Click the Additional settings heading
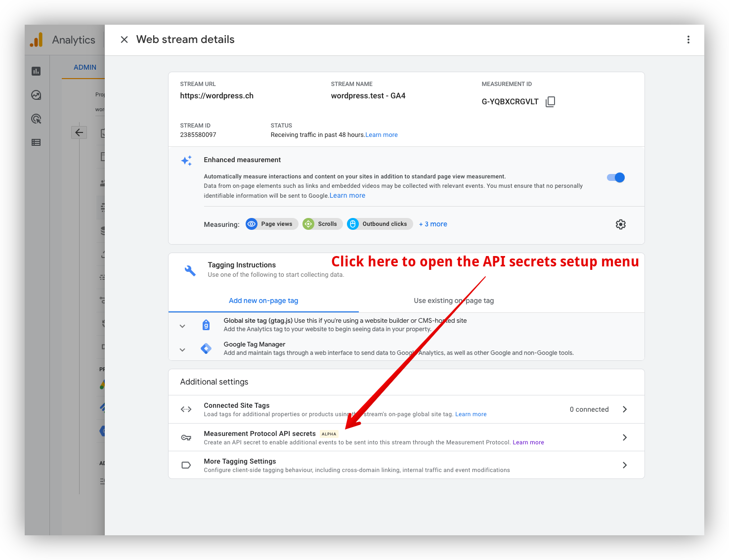The height and width of the screenshot is (560, 729). 214,382
